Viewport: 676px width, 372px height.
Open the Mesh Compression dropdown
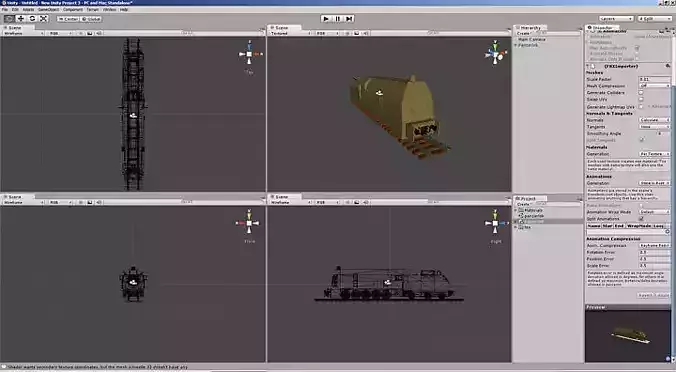pyautogui.click(x=654, y=86)
